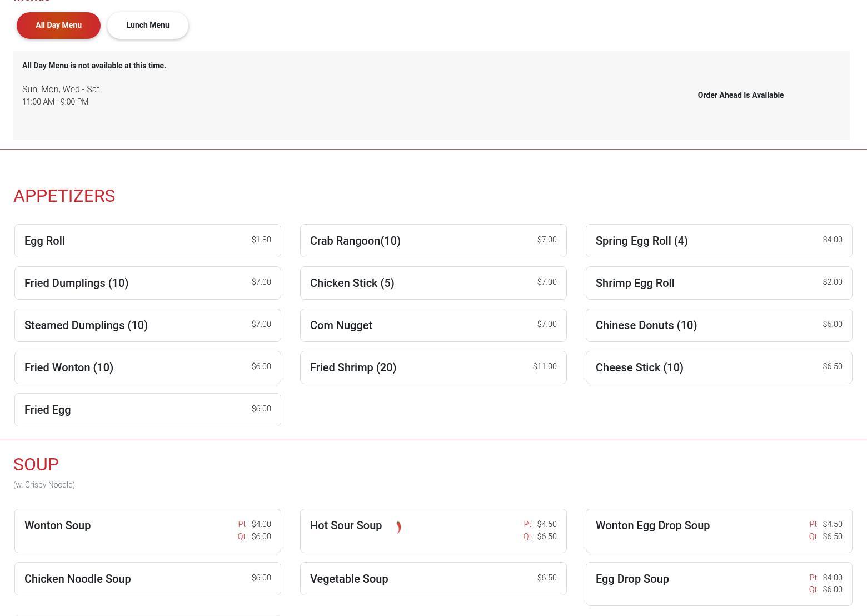Choose Wonton Egg Drop Soup
This screenshot has width=867, height=616.
[x=719, y=531]
